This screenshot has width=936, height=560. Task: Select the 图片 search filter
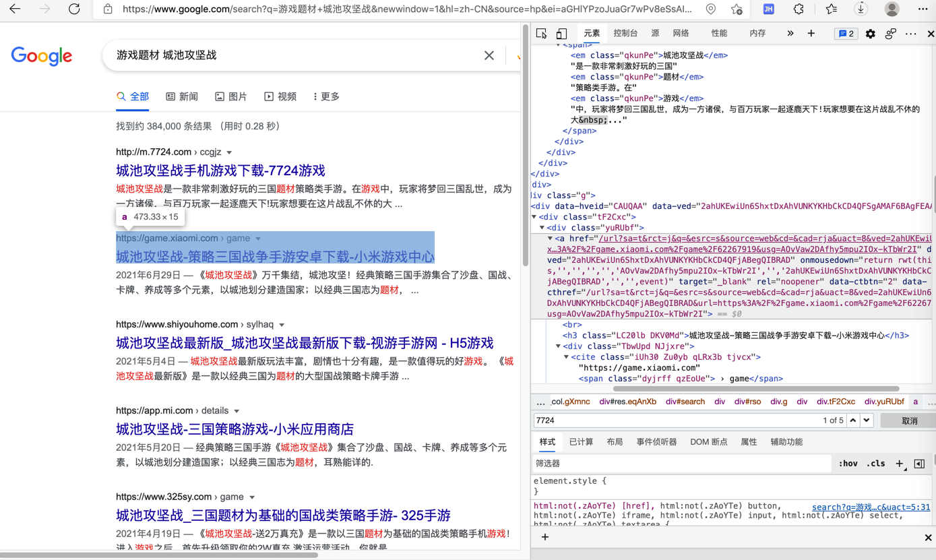tap(231, 97)
